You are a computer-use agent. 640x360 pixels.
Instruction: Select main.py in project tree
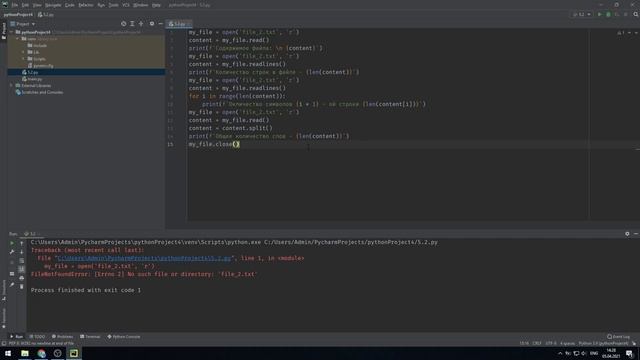(x=32, y=79)
